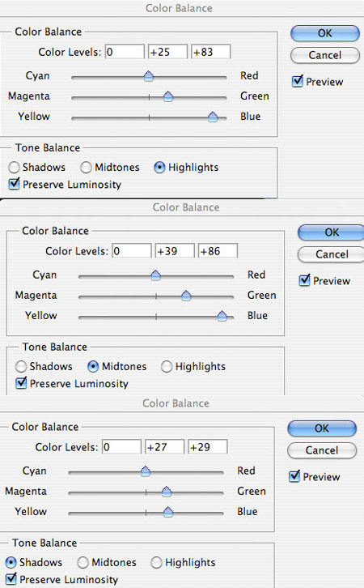Click OK in the Shadows dialog
Screen dimensions: 364x588
(x=322, y=428)
